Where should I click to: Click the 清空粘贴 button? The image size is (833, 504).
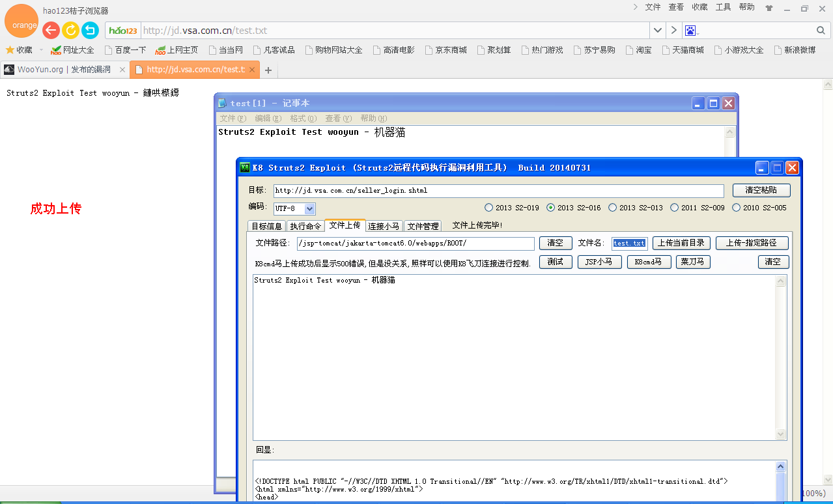[x=761, y=190]
